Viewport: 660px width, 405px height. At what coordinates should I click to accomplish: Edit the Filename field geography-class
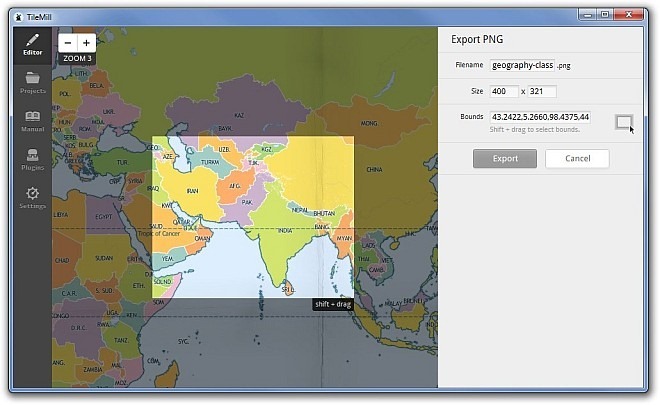tap(522, 65)
